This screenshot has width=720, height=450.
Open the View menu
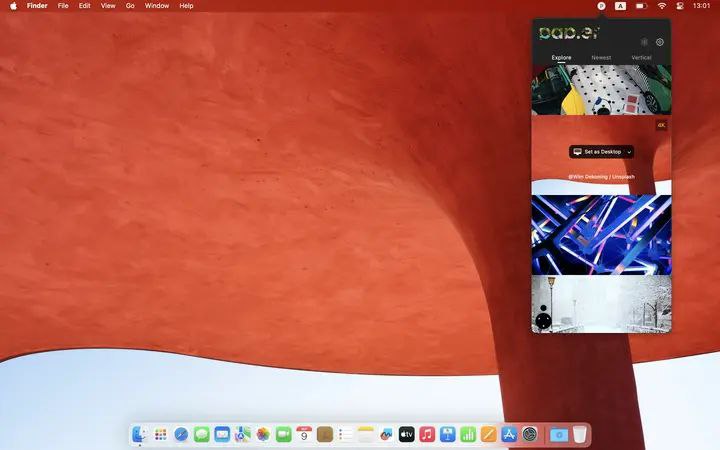coord(108,6)
